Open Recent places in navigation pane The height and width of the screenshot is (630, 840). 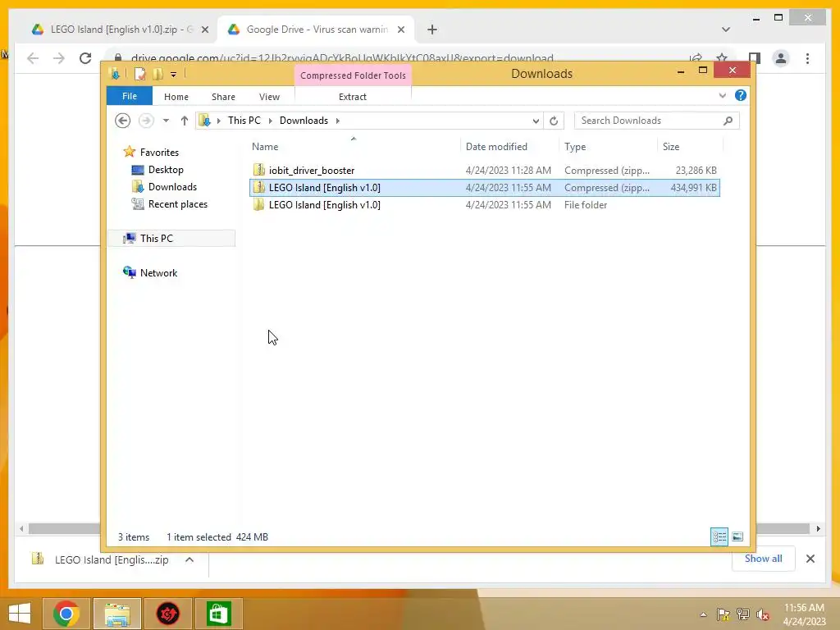[x=169, y=204]
